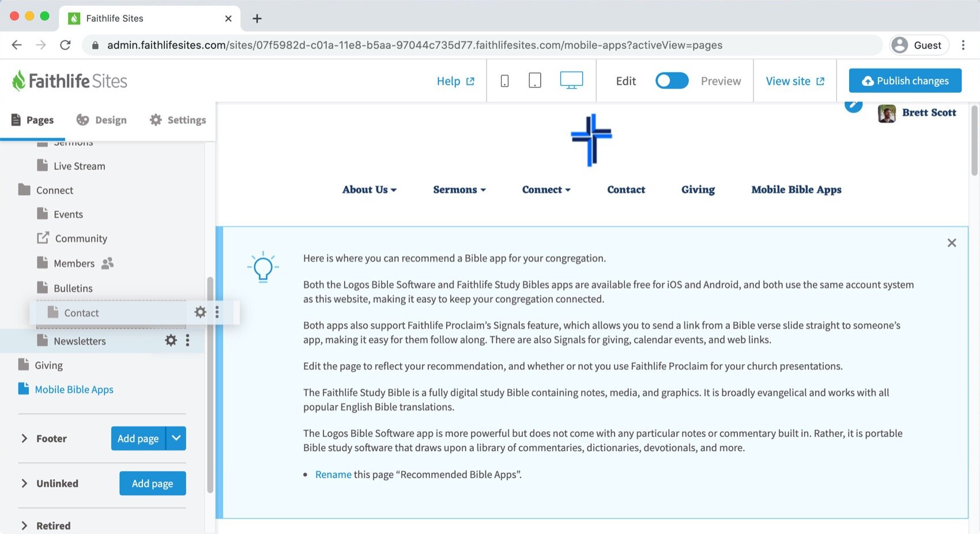
Task: Close the Faithlife Sites browser tab
Action: point(228,18)
